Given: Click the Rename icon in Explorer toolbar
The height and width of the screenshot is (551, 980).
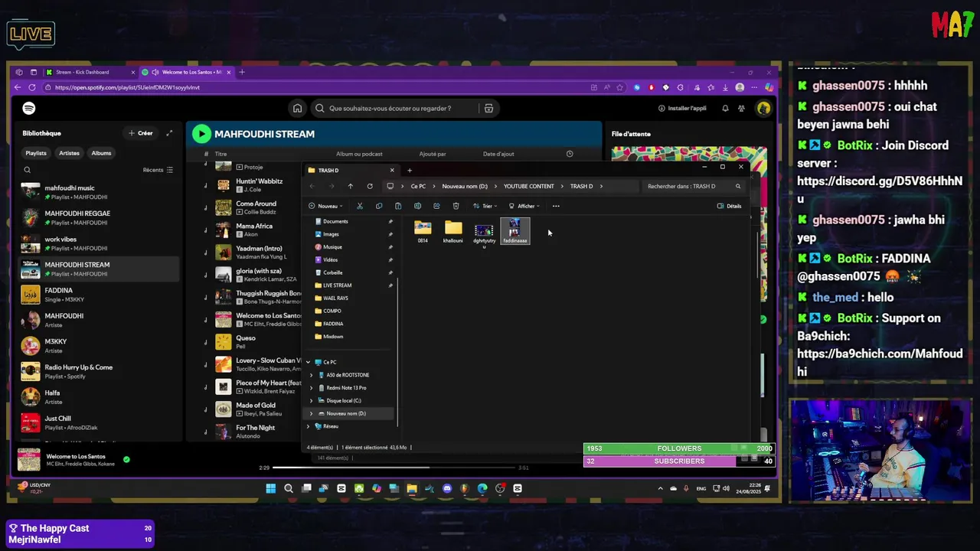Looking at the screenshot, I should (417, 206).
